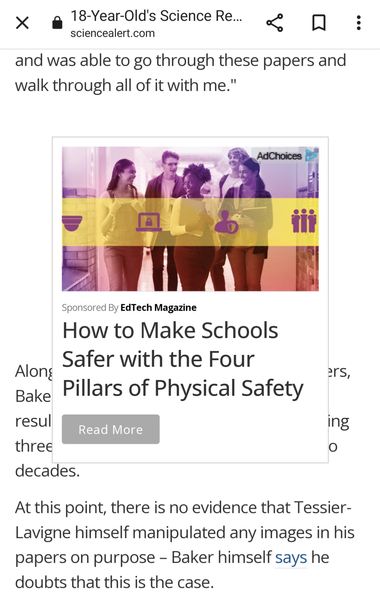Open the share icon
The width and height of the screenshot is (380, 606).
(x=275, y=23)
